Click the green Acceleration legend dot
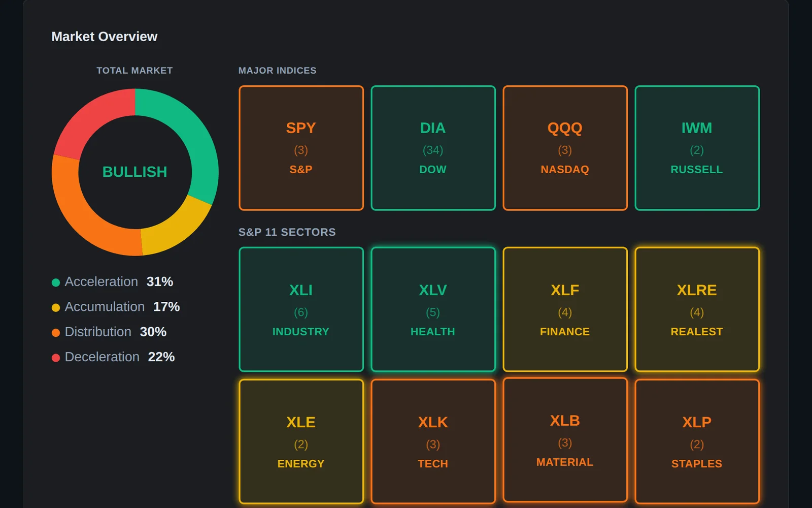812x508 pixels. 56,282
